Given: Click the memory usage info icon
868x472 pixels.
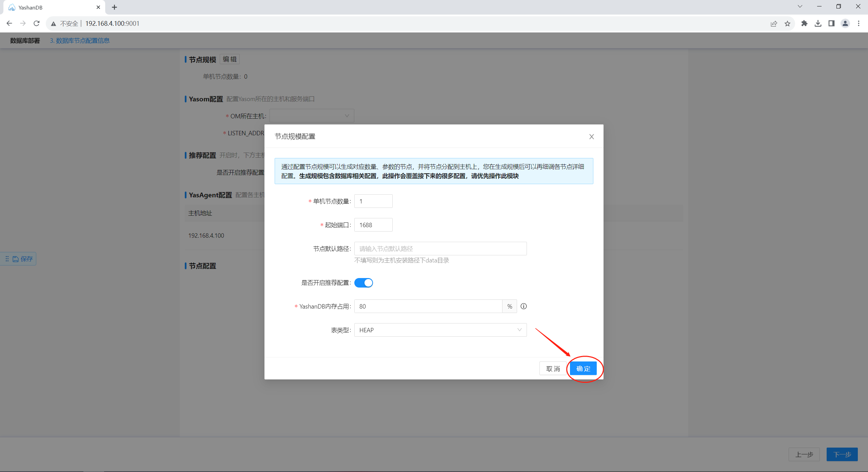Looking at the screenshot, I should [524, 306].
